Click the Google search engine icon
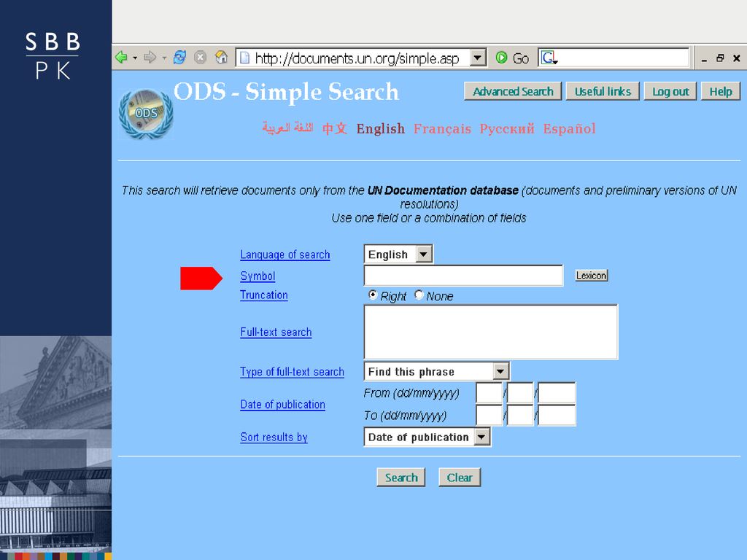The height and width of the screenshot is (560, 747). [549, 58]
